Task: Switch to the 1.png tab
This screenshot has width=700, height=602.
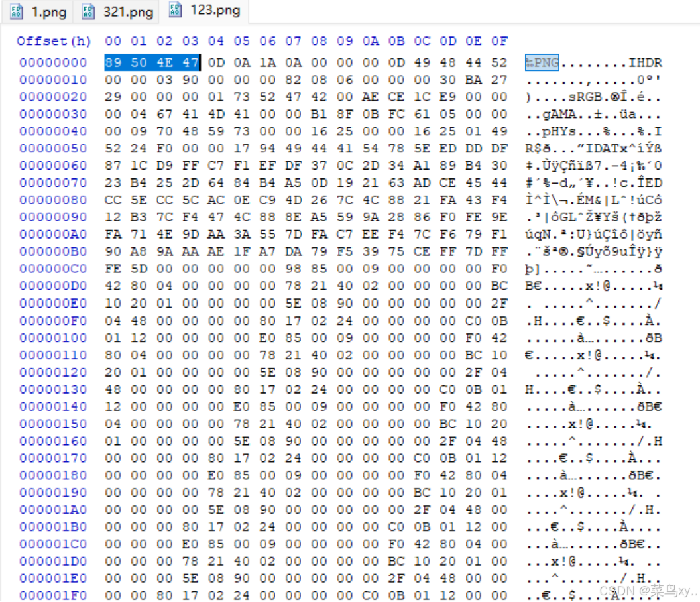Action: [38, 12]
